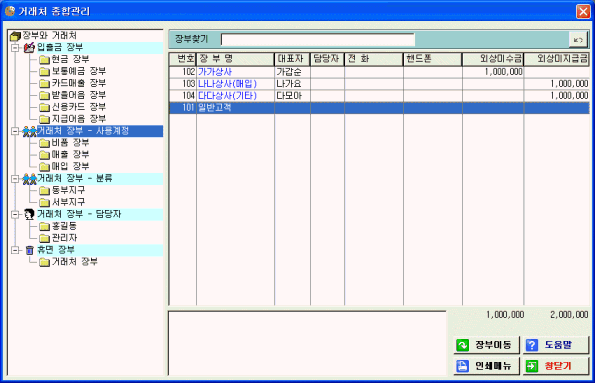
Task: Collapse the 입출금 장부 tree node
Action: pyautogui.click(x=15, y=48)
